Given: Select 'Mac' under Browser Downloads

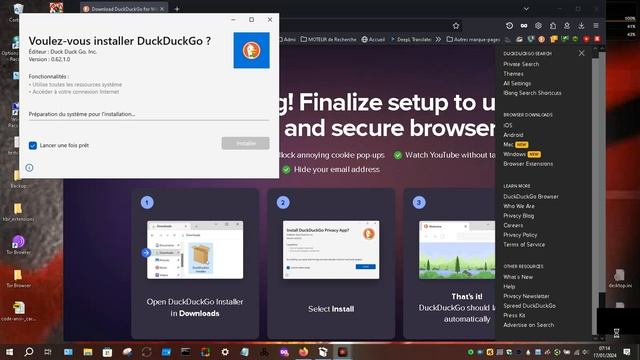Looking at the screenshot, I should [508, 144].
